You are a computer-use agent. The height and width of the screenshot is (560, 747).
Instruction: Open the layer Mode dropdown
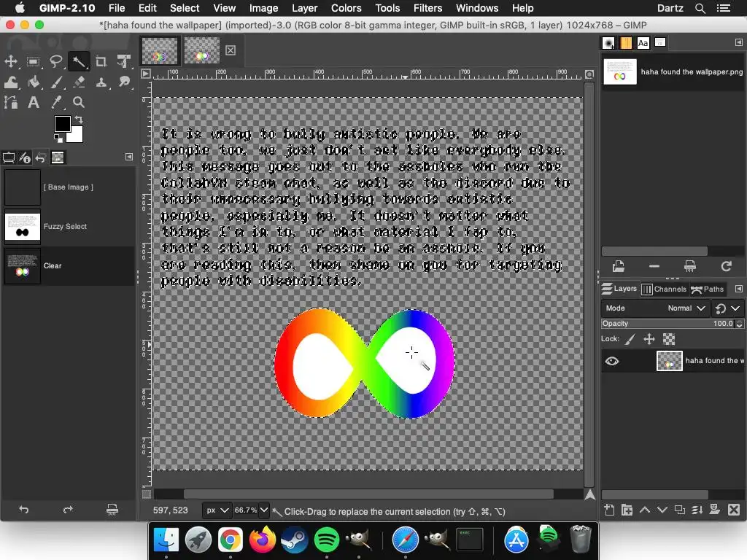(x=654, y=308)
